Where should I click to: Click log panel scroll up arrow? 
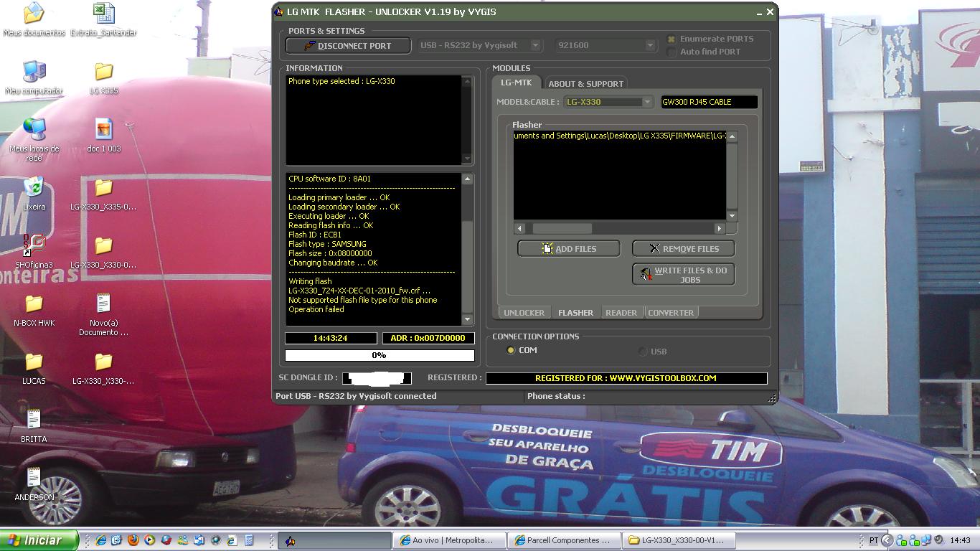pos(467,179)
